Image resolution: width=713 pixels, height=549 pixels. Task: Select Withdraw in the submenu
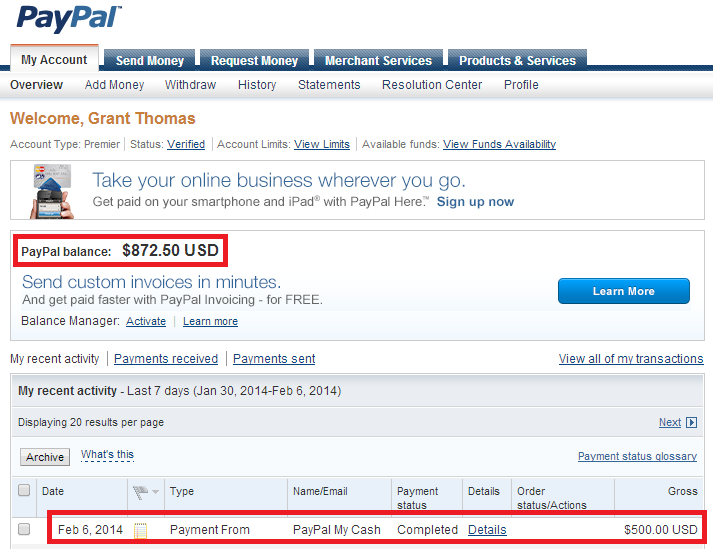point(191,85)
